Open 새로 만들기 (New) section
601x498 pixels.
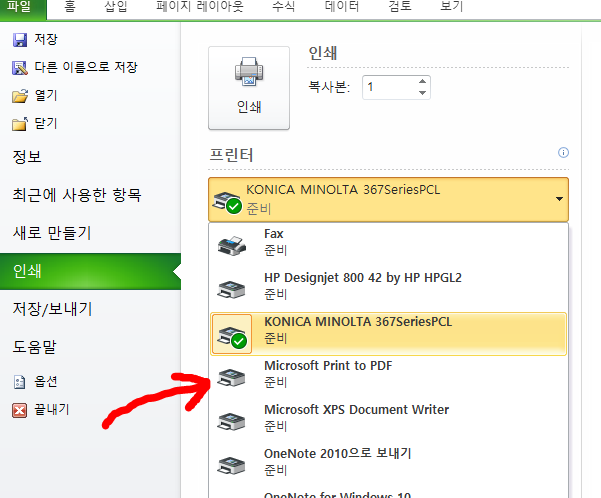tap(52, 233)
